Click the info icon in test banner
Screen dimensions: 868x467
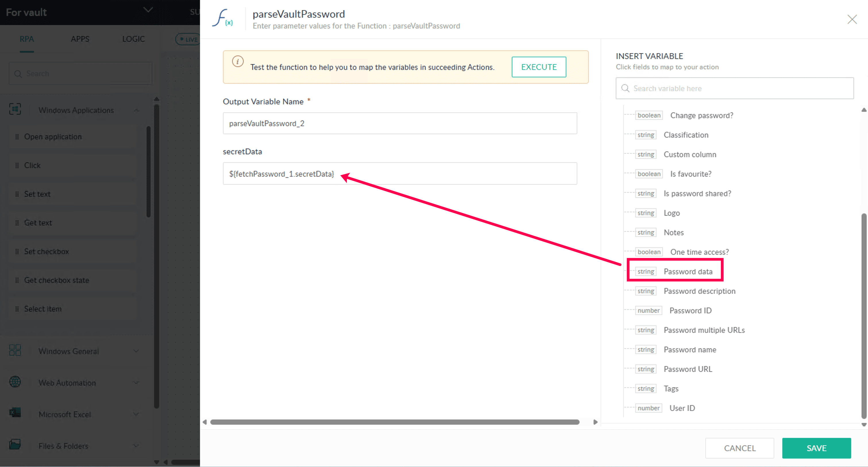point(238,62)
